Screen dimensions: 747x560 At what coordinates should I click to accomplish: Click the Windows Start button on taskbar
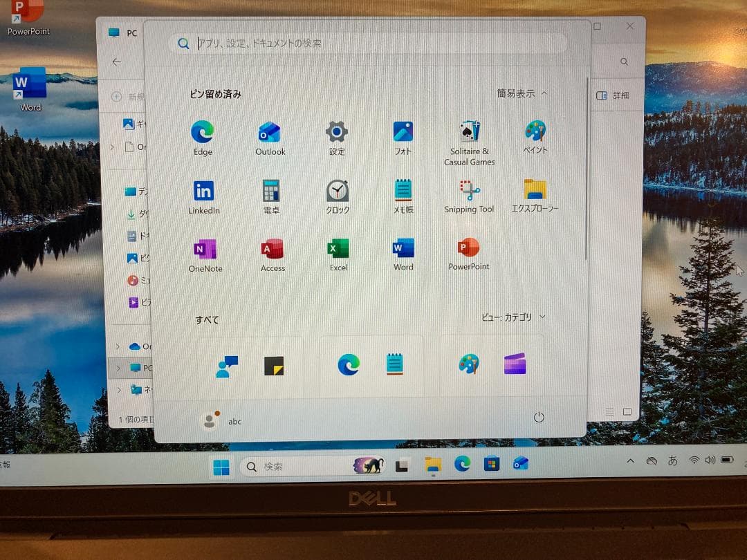(221, 467)
